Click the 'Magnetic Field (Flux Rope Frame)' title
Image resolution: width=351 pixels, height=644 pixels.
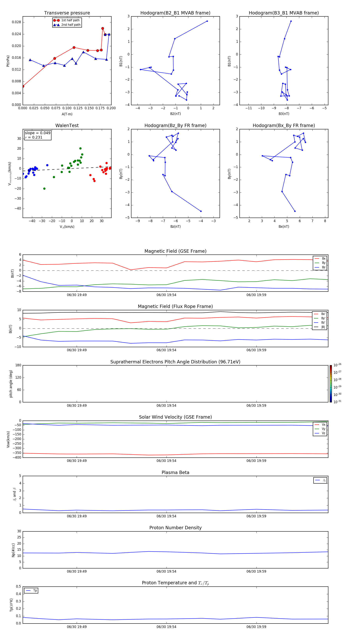175,307
